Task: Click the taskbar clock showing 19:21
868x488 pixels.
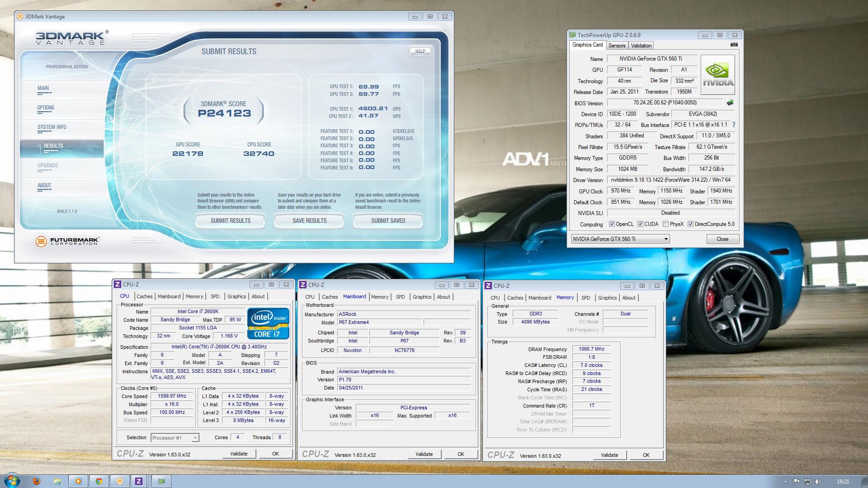Action: tap(843, 482)
